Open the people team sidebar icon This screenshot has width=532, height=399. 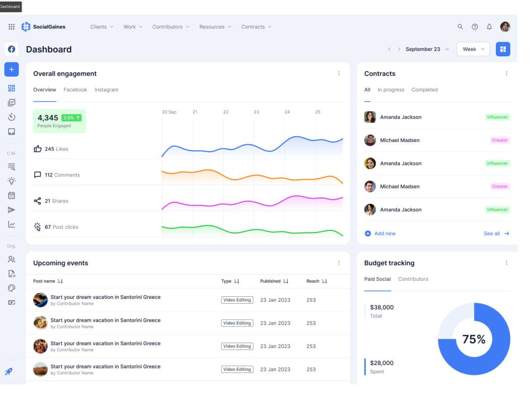[x=12, y=260]
